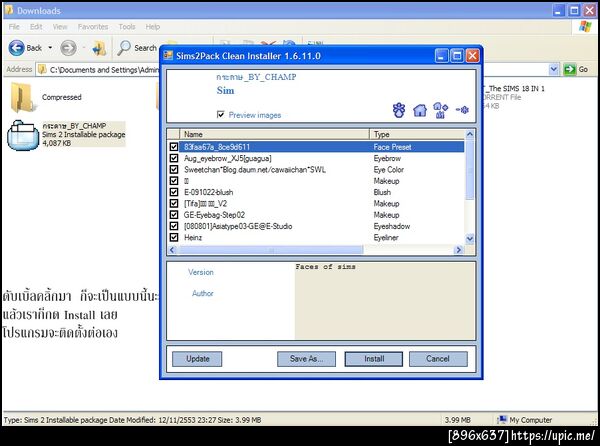Screen dimensions: 600x446
Task: Click the horizontal scroll-left arrow in installer
Action: 172,250
